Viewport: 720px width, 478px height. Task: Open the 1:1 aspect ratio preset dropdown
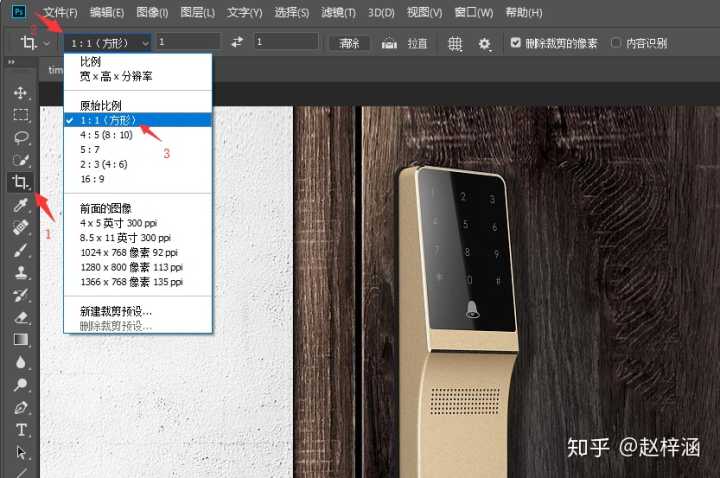tap(108, 43)
